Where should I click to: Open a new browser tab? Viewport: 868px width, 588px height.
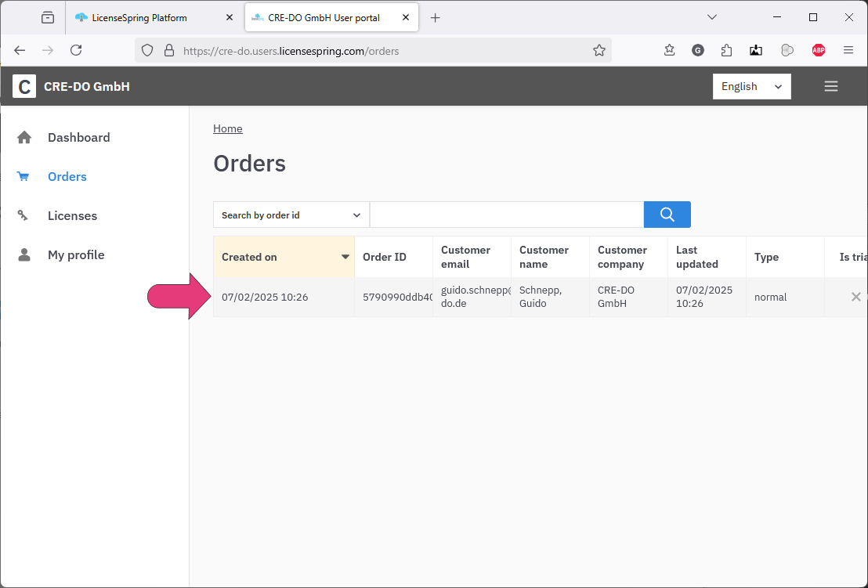435,18
